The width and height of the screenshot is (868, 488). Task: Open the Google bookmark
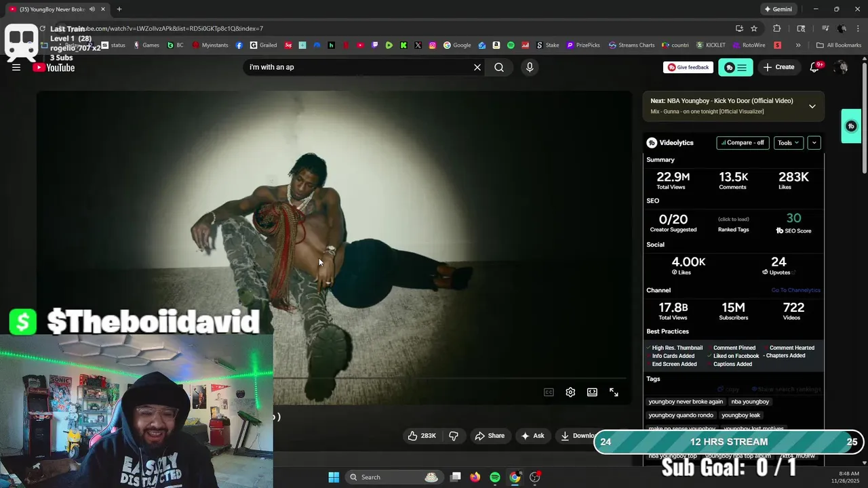coord(457,45)
